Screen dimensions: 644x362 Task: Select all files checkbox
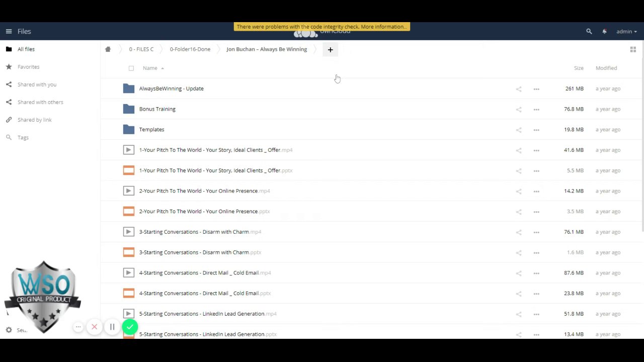[x=131, y=68]
